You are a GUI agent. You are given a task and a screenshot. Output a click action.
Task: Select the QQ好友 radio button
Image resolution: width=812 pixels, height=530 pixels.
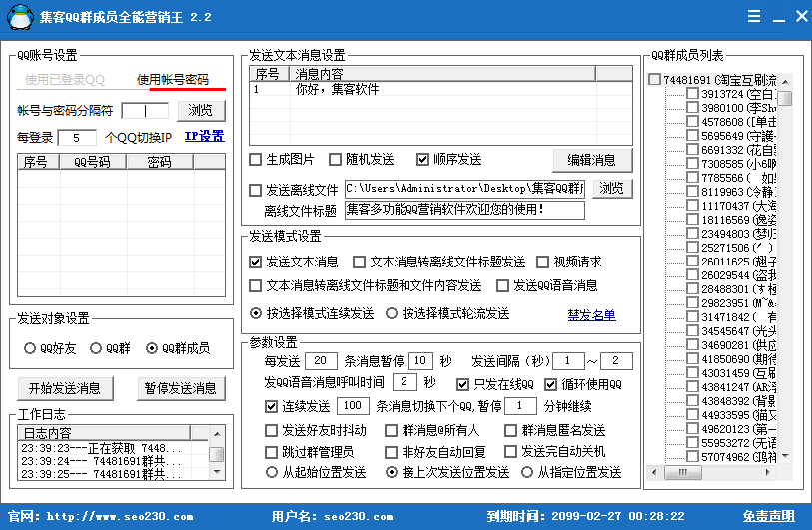(30, 348)
